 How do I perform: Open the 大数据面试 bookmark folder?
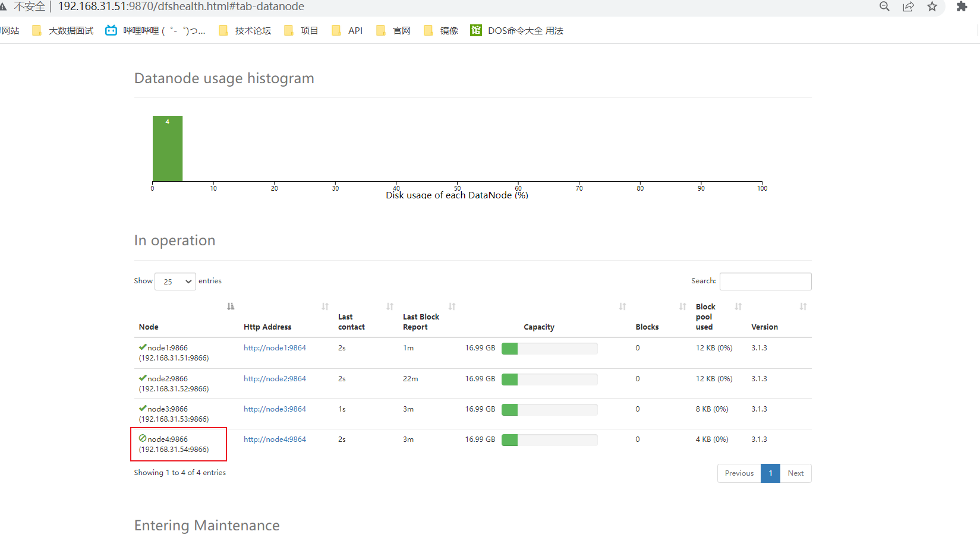[x=63, y=31]
